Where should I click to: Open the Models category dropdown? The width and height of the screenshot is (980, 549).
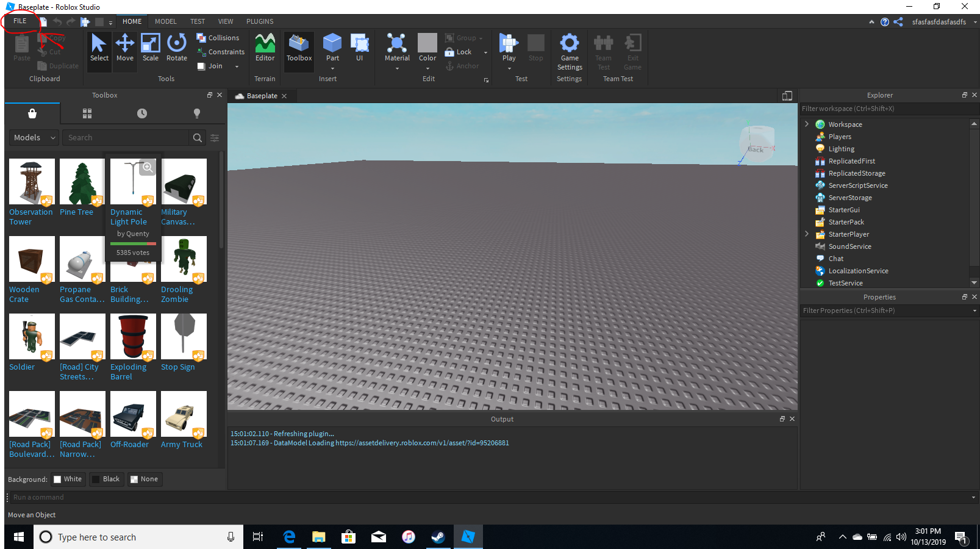(x=34, y=138)
